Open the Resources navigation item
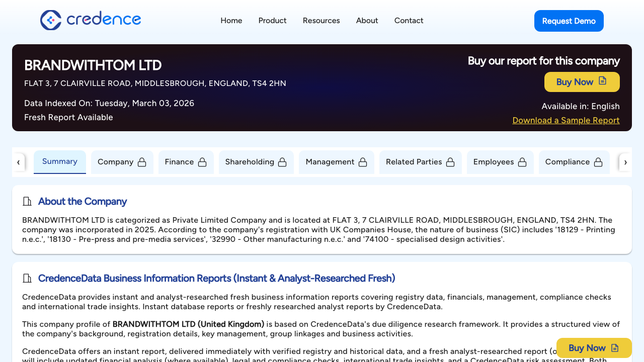The height and width of the screenshot is (362, 644). (x=321, y=21)
